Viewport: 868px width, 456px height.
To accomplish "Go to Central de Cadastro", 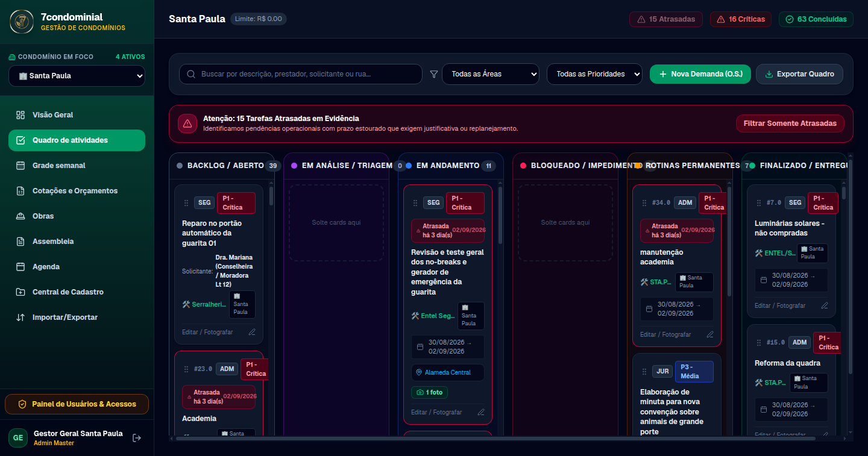I will (77, 292).
